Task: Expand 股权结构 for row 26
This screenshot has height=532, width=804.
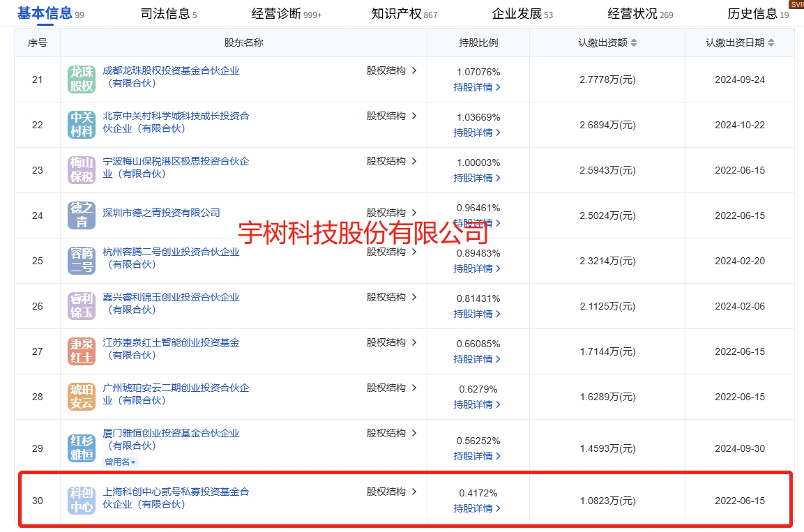Action: (392, 297)
